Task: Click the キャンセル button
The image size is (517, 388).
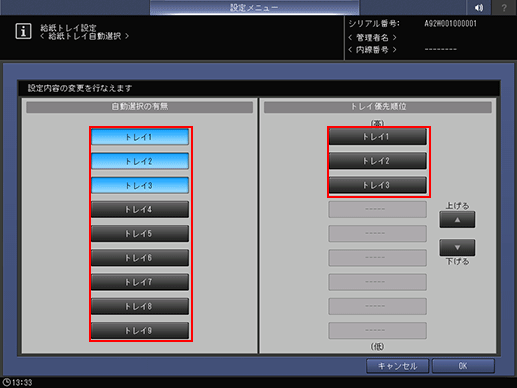Action: coord(397,366)
